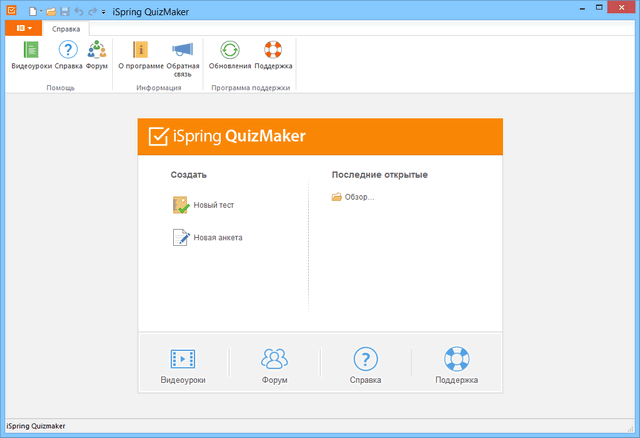Click Обзор... to browse files

tap(358, 197)
